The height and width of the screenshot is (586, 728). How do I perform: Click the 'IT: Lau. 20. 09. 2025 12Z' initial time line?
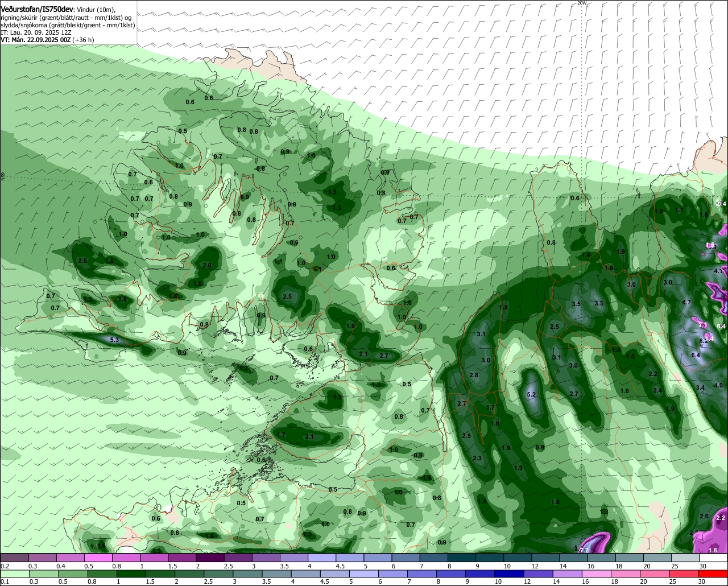pyautogui.click(x=36, y=32)
